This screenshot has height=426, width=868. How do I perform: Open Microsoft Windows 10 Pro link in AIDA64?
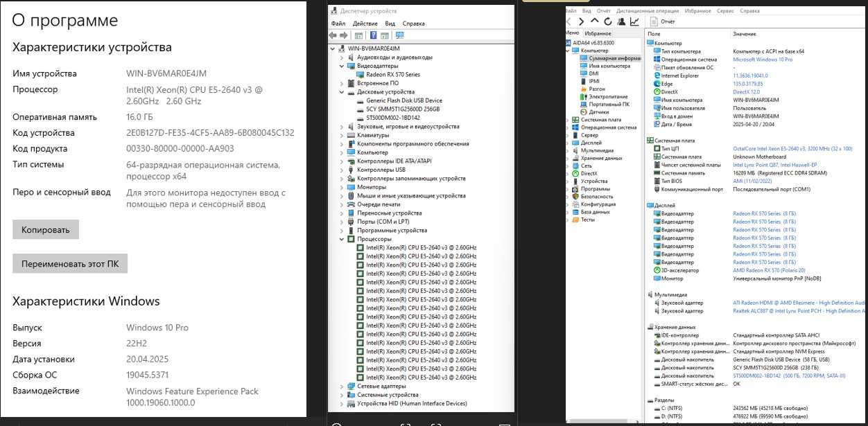tap(763, 60)
